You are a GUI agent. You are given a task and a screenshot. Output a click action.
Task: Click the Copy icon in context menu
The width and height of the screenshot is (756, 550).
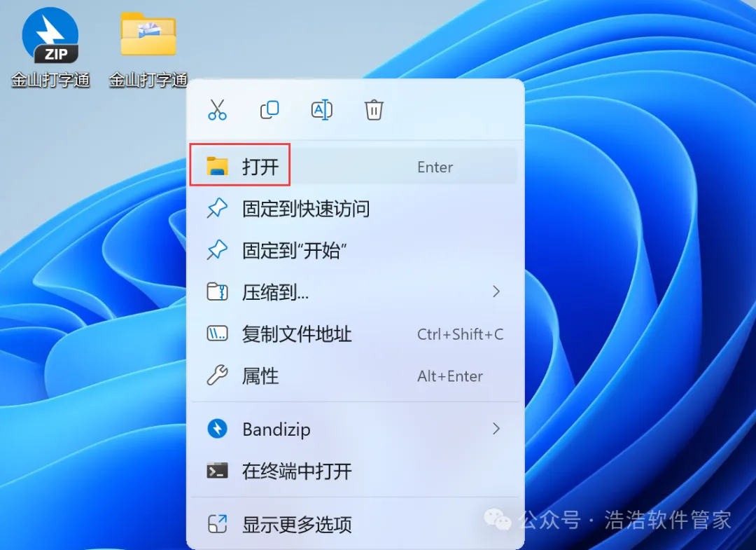[269, 110]
